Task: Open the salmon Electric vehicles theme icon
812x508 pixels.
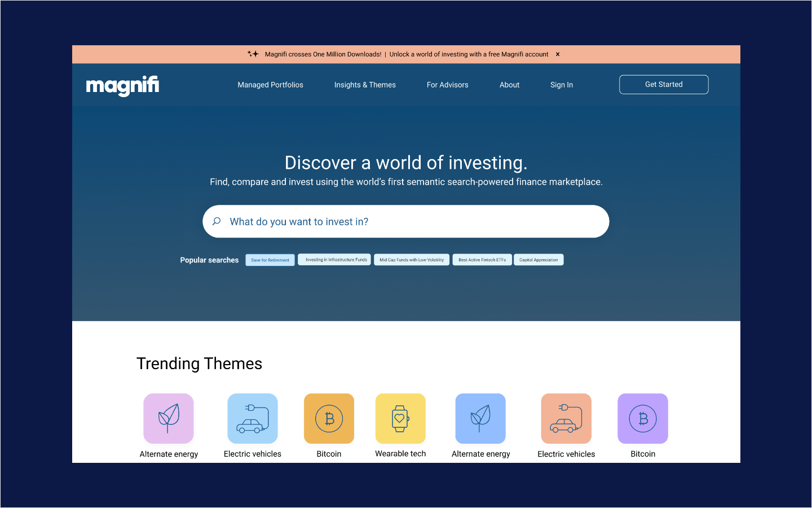Action: (x=566, y=418)
